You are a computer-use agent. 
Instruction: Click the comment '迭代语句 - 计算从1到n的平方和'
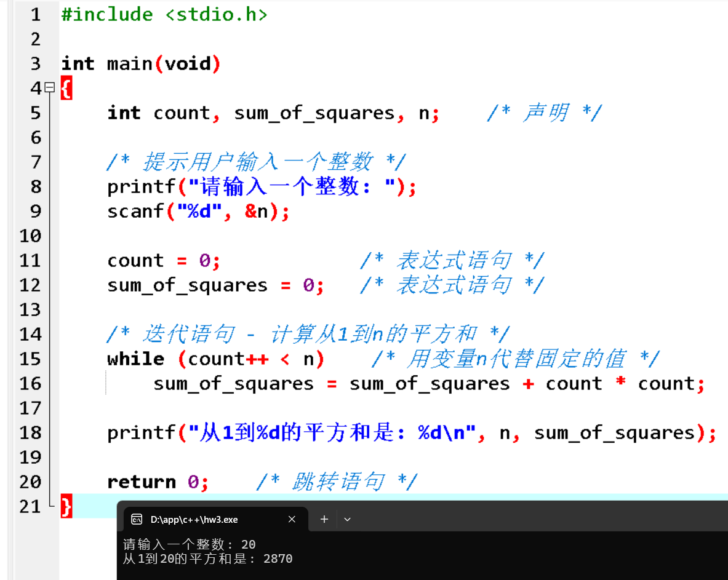coord(309,334)
